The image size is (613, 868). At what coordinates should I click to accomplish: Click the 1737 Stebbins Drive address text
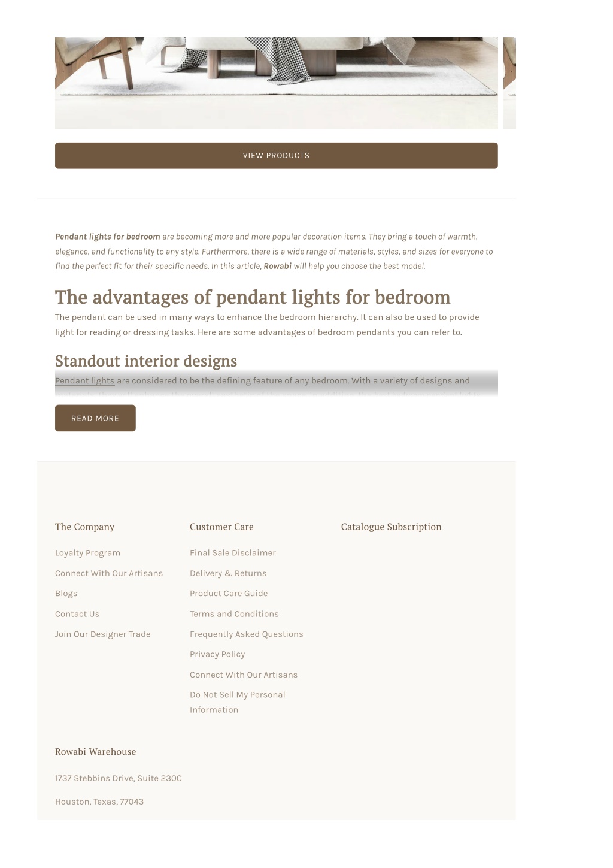(x=119, y=778)
